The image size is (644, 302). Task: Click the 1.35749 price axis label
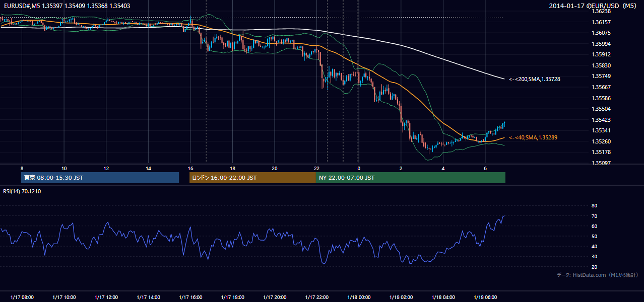pos(601,76)
